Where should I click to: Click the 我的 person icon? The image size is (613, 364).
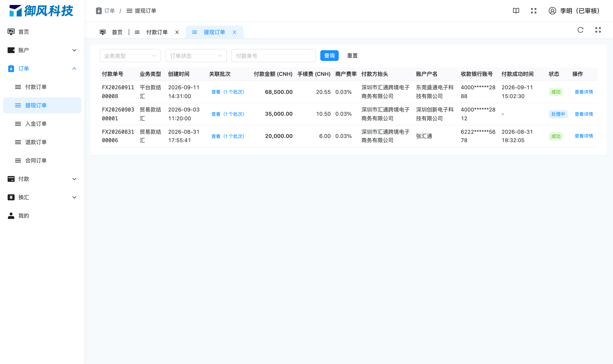pyautogui.click(x=11, y=216)
